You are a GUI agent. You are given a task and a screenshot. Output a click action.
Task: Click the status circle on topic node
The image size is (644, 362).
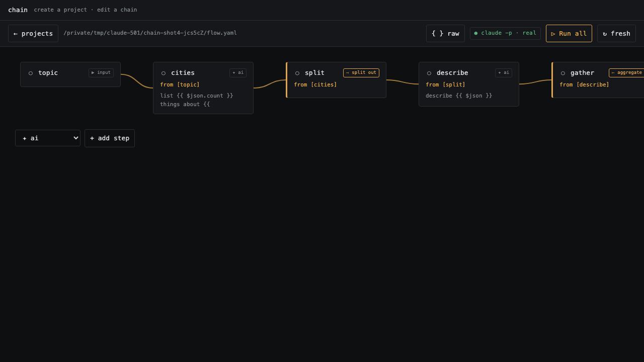31,73
